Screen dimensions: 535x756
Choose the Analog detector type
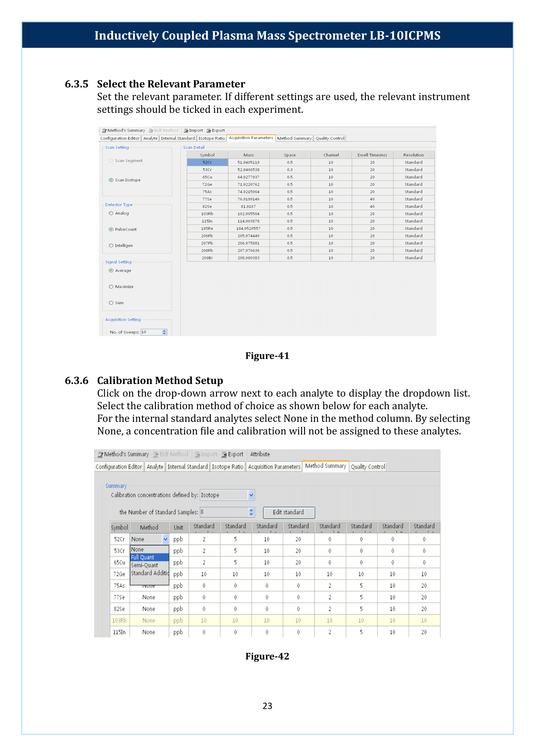tap(111, 213)
